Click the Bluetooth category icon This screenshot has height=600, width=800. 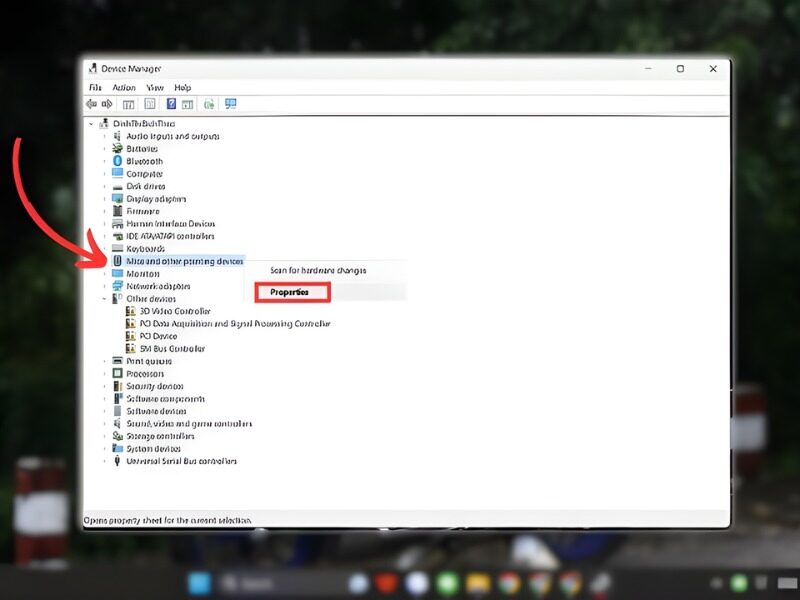pyautogui.click(x=117, y=161)
